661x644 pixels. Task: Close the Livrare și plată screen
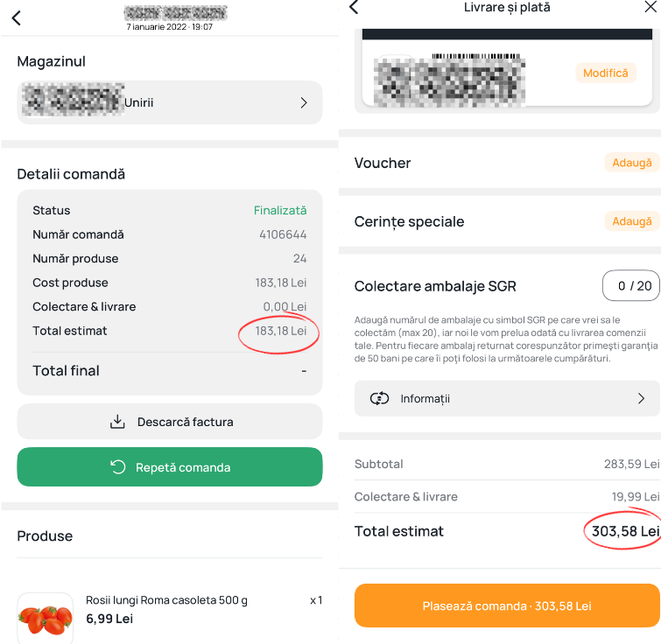[650, 7]
